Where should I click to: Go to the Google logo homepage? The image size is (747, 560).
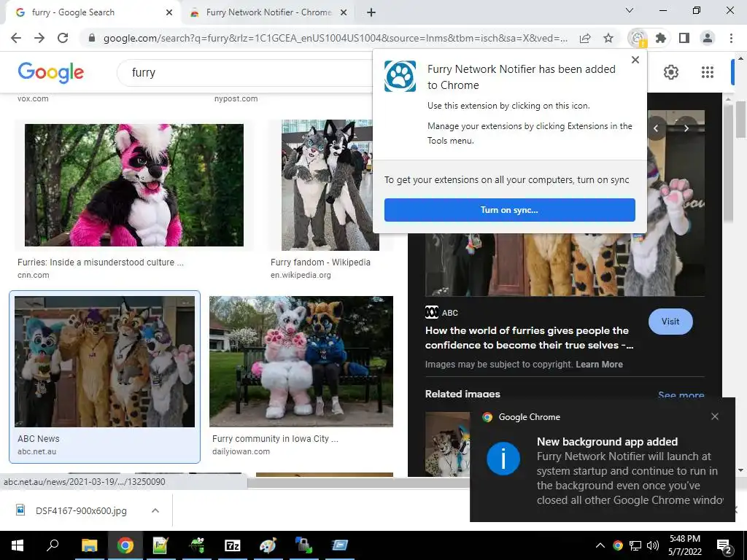pyautogui.click(x=50, y=73)
